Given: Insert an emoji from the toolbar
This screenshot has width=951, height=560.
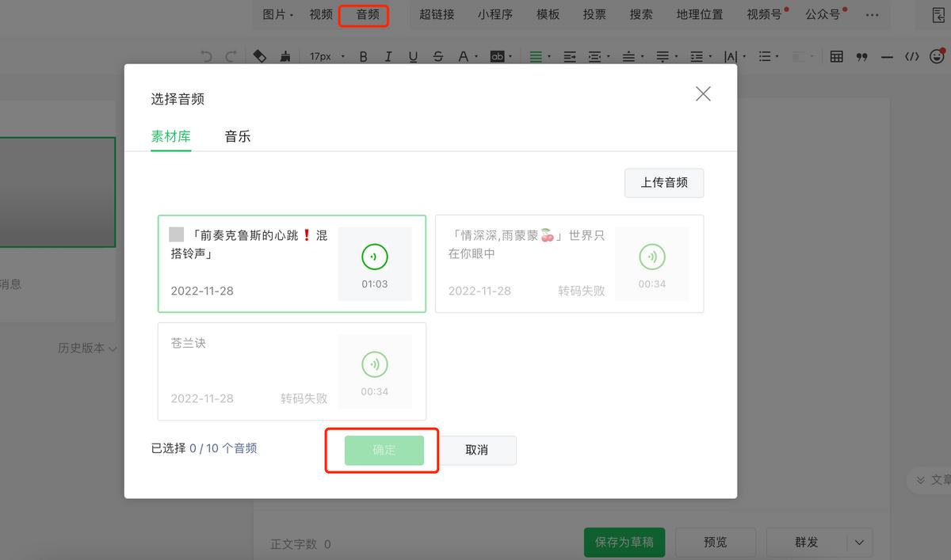Looking at the screenshot, I should pos(937,55).
